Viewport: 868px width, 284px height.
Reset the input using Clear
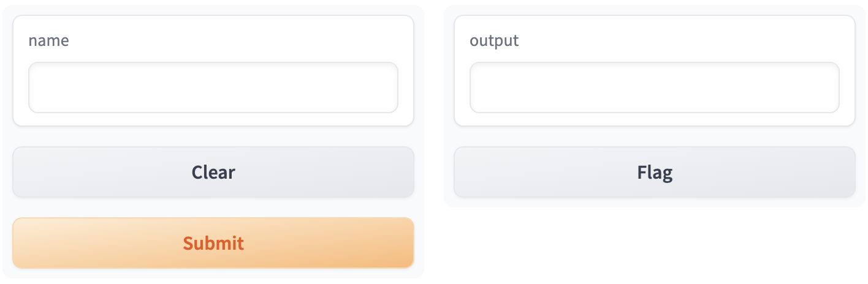click(x=213, y=172)
